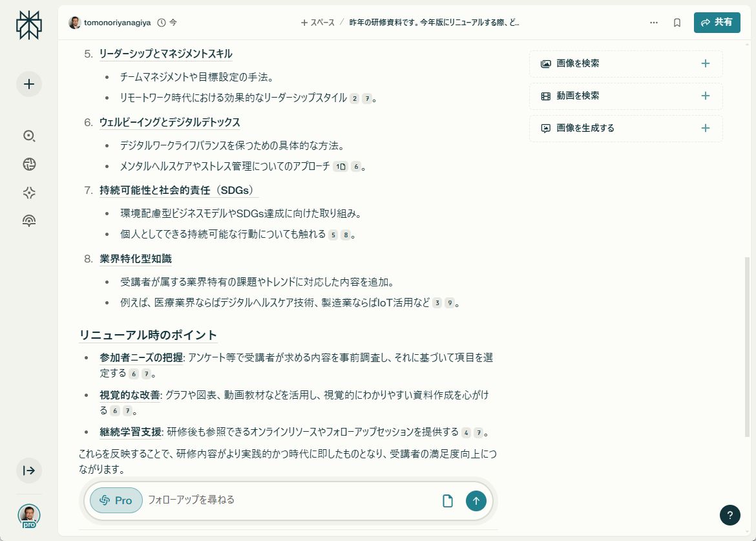Open citation 7 on 継続学習支援 line

coord(478,433)
